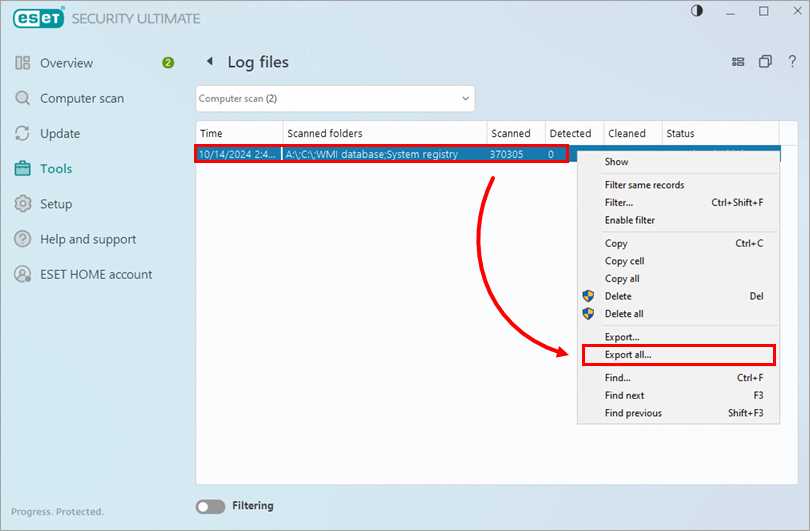
Task: Click the Setup gear icon
Action: click(x=23, y=204)
